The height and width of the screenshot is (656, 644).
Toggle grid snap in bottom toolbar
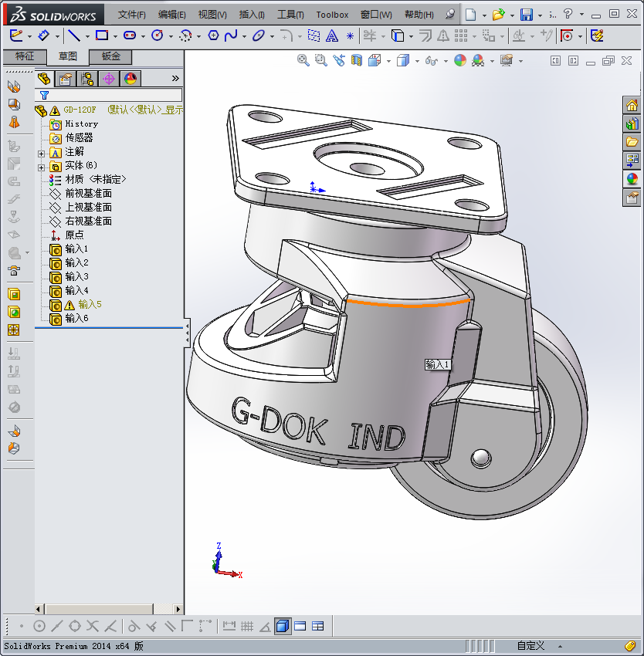(x=247, y=626)
